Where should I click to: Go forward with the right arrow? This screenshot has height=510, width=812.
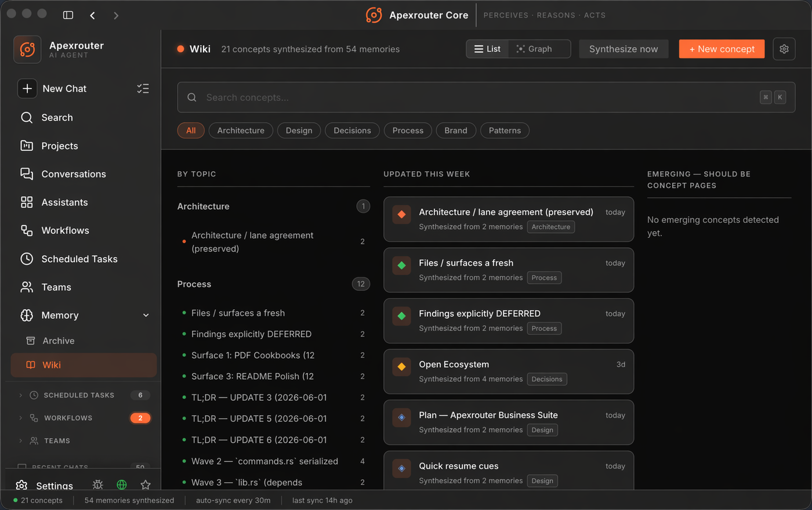coord(116,15)
